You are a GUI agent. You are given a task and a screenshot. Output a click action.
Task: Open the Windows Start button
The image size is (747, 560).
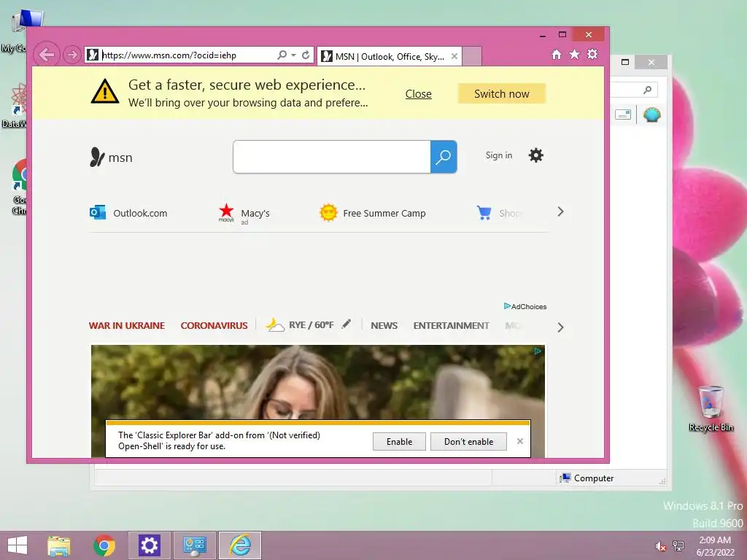click(x=18, y=545)
